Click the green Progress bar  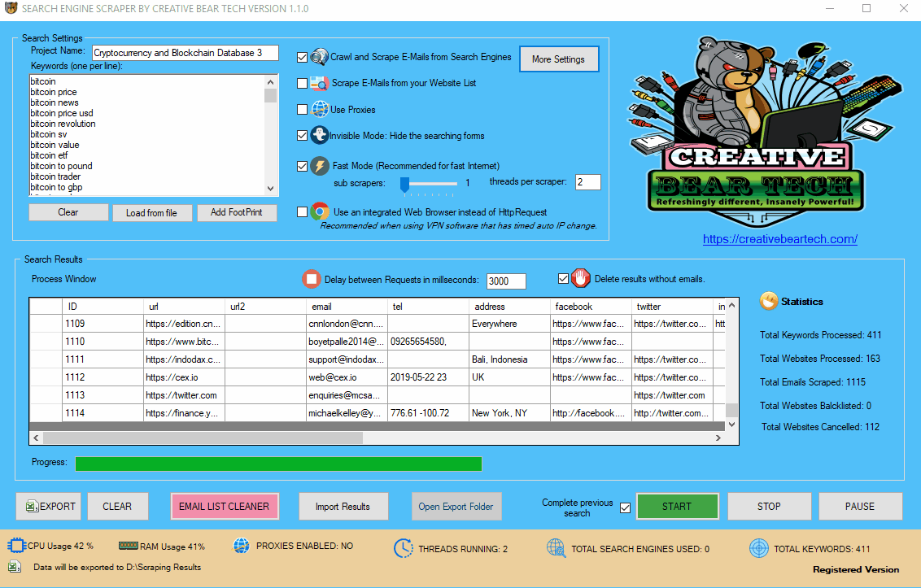pos(278,464)
